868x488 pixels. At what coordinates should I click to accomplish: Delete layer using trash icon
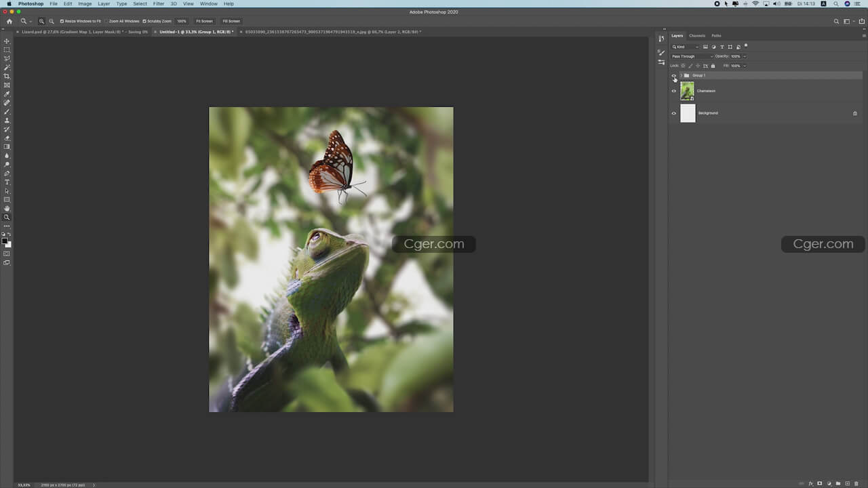click(x=856, y=483)
